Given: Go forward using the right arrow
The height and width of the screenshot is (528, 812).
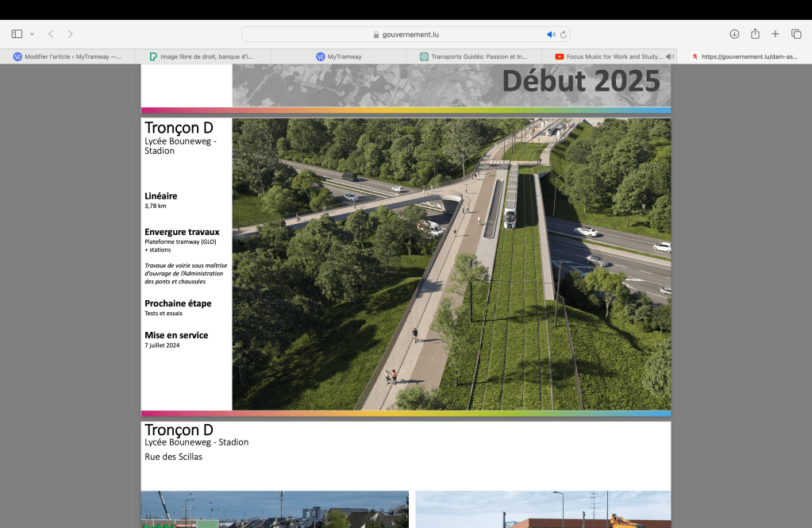Looking at the screenshot, I should 71,34.
